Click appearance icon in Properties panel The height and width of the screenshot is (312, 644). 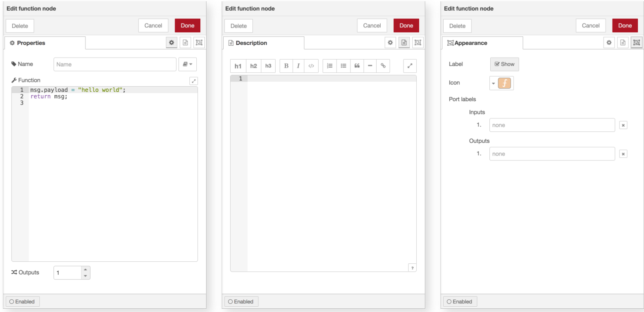pos(199,42)
